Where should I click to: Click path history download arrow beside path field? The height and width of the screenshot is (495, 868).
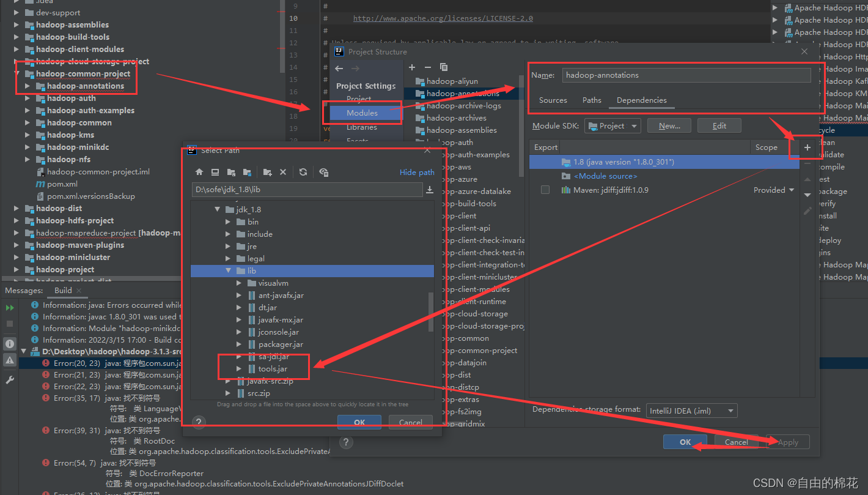tap(430, 190)
